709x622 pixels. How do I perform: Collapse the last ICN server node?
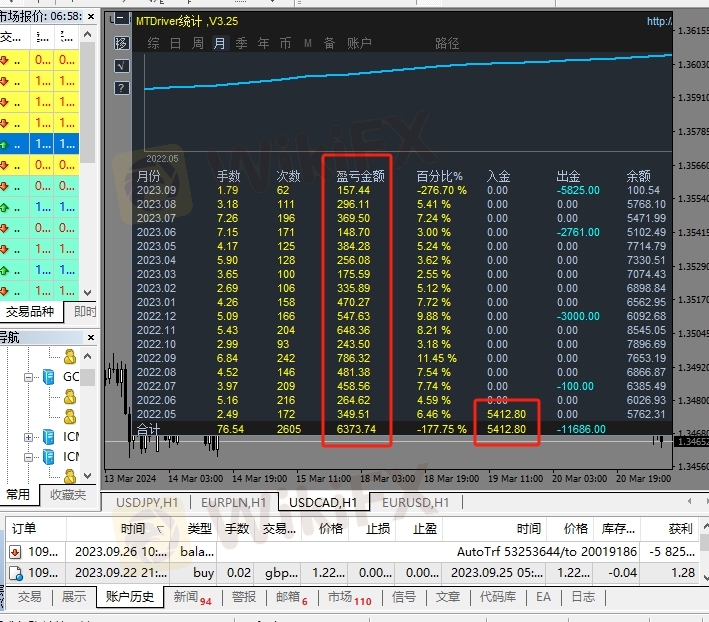point(28,457)
